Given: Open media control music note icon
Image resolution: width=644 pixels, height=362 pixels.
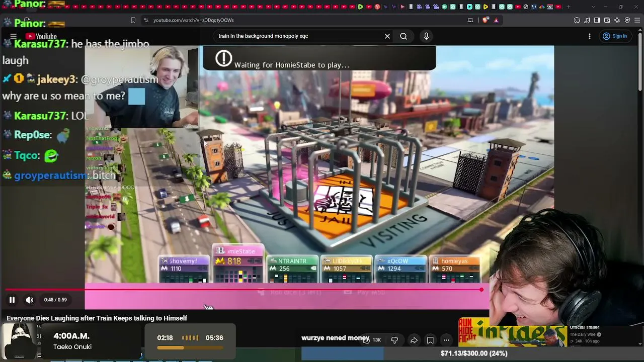Looking at the screenshot, I should [x=587, y=20].
